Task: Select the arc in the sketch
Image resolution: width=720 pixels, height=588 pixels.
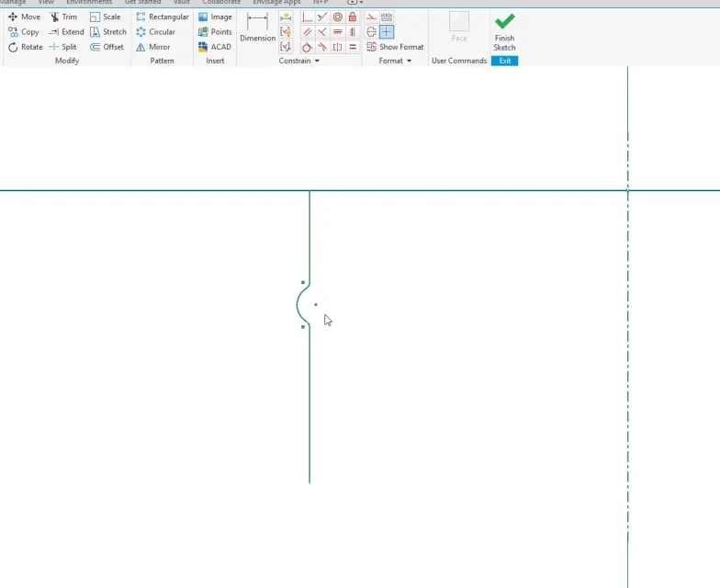Action: (298, 305)
